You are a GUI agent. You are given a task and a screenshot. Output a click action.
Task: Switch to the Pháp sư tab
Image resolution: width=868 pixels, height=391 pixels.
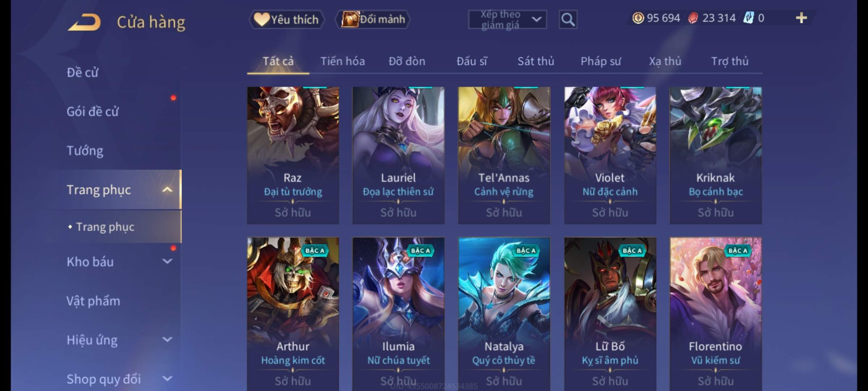pos(601,61)
